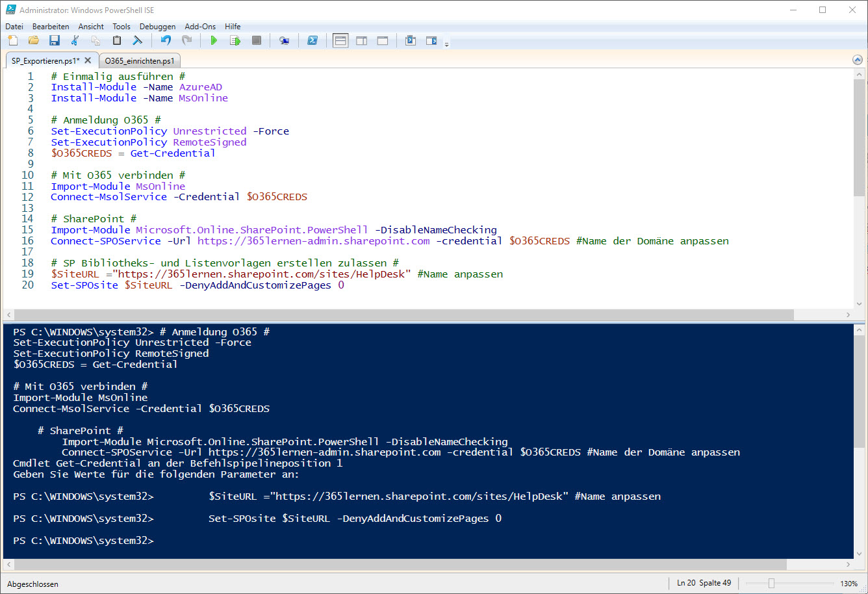Click the 130% zoom level text
This screenshot has width=868, height=594.
coord(849,584)
